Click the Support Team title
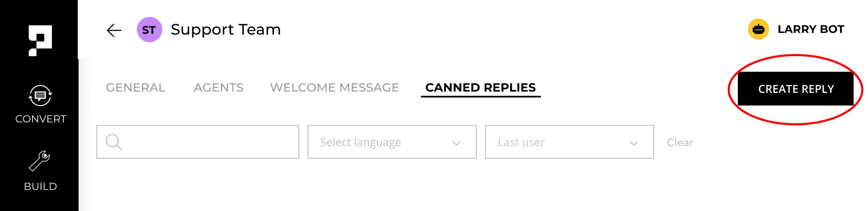This screenshot has height=211, width=868. [x=226, y=30]
